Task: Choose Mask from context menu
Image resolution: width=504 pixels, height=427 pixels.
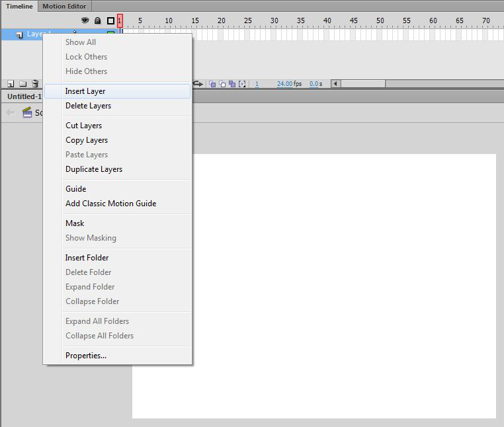Action: (117, 223)
